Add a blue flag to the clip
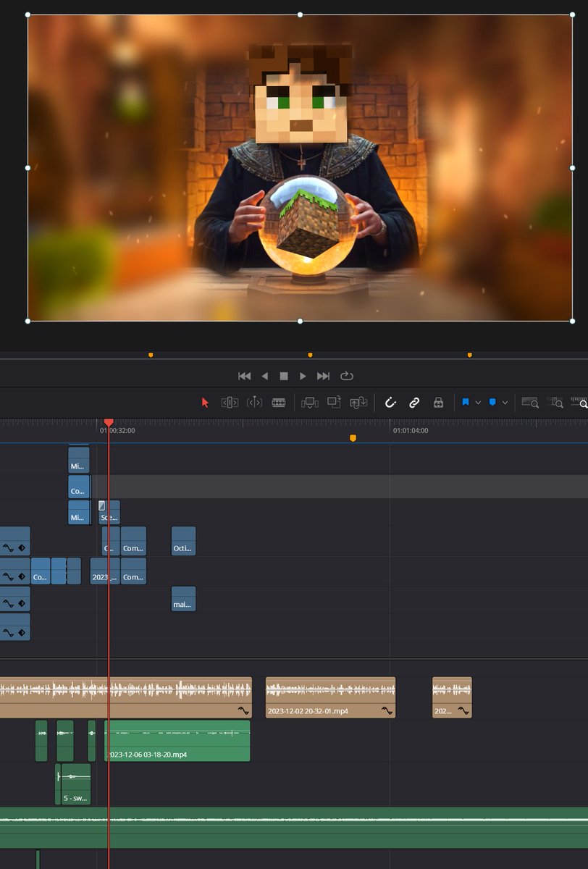 pyautogui.click(x=466, y=402)
